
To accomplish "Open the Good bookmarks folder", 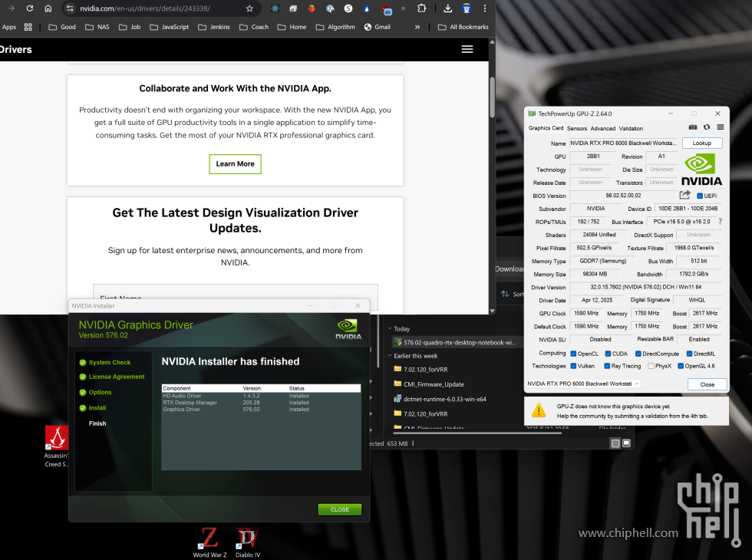I will (x=62, y=27).
